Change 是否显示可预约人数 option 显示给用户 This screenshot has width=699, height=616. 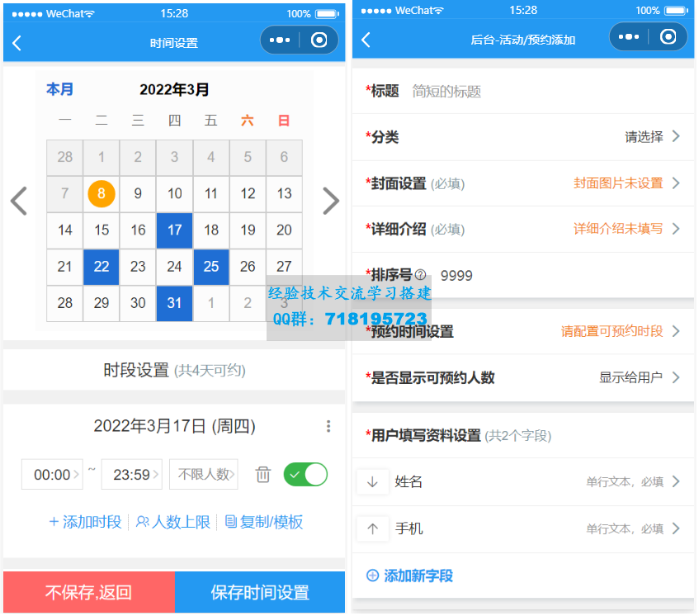click(x=524, y=379)
